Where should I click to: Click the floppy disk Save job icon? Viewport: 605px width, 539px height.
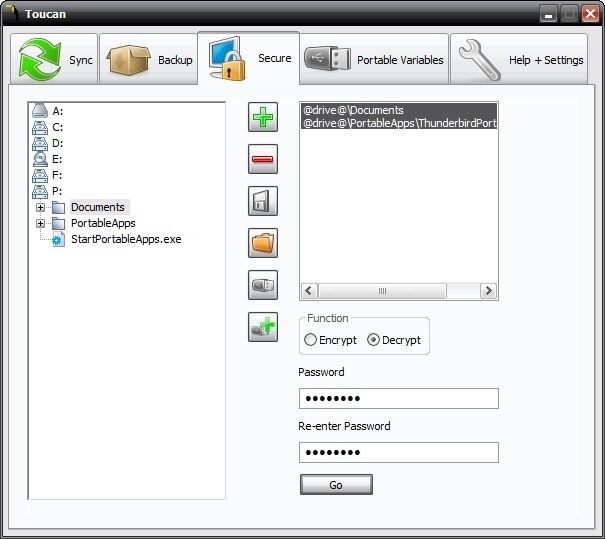pyautogui.click(x=263, y=201)
